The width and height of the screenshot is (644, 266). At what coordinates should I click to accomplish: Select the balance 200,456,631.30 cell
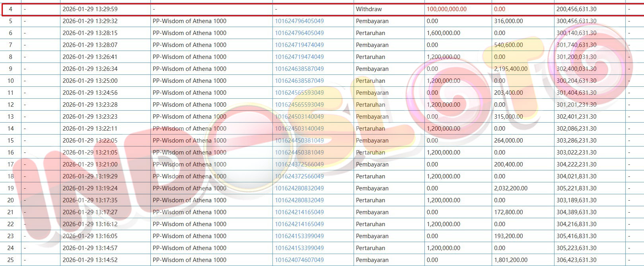576,9
